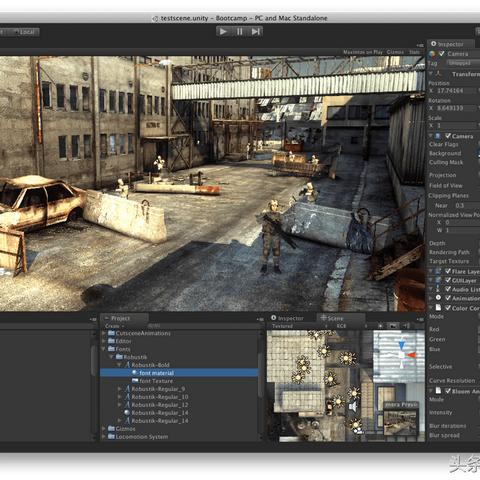Open the Create dropdown in Project panel
Screen dimensions: 480x480
[114, 326]
